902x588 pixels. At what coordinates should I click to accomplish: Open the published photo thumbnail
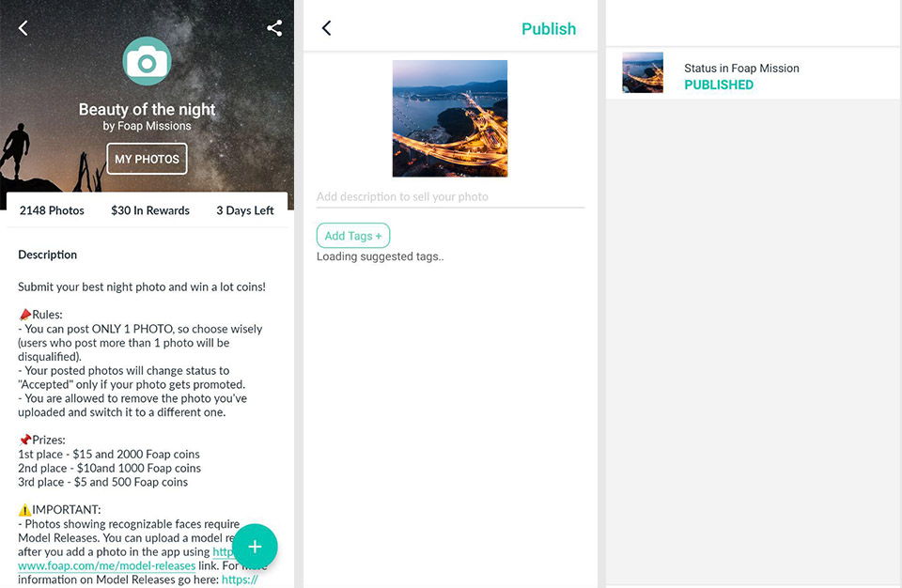pyautogui.click(x=643, y=73)
